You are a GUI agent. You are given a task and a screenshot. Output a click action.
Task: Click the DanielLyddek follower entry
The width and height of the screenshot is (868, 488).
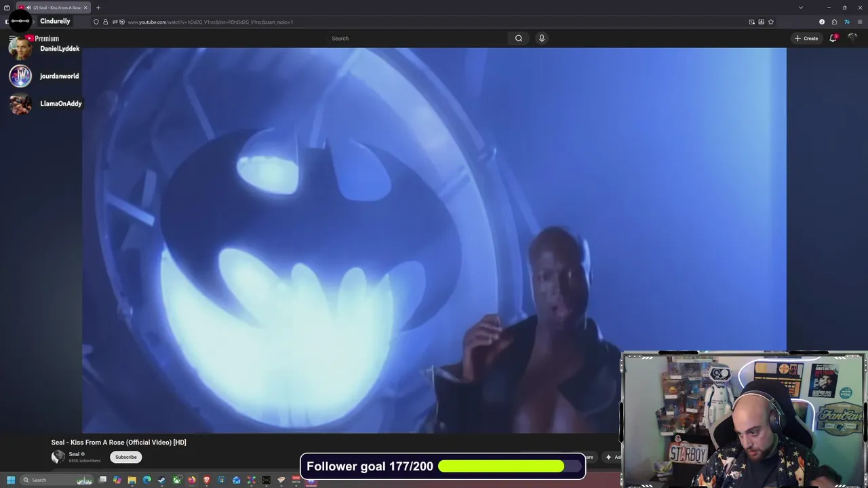(45, 49)
